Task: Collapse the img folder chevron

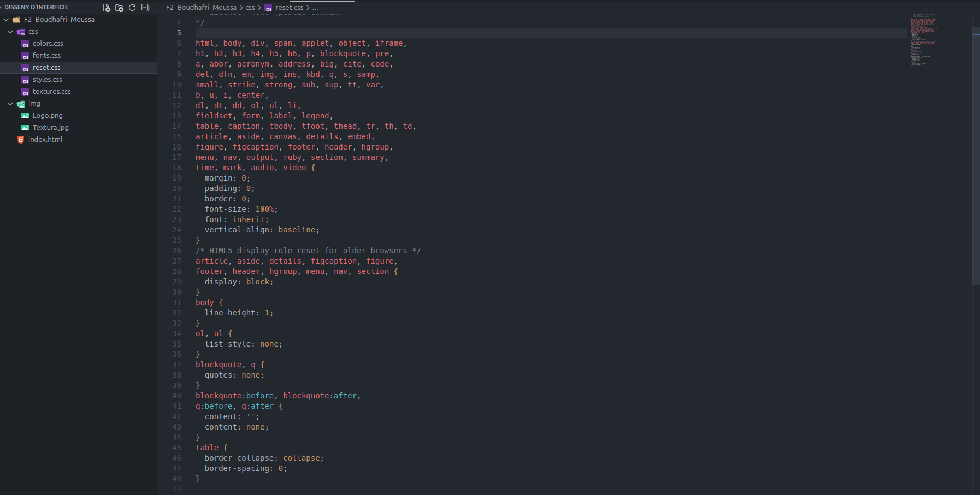Action: (10, 104)
